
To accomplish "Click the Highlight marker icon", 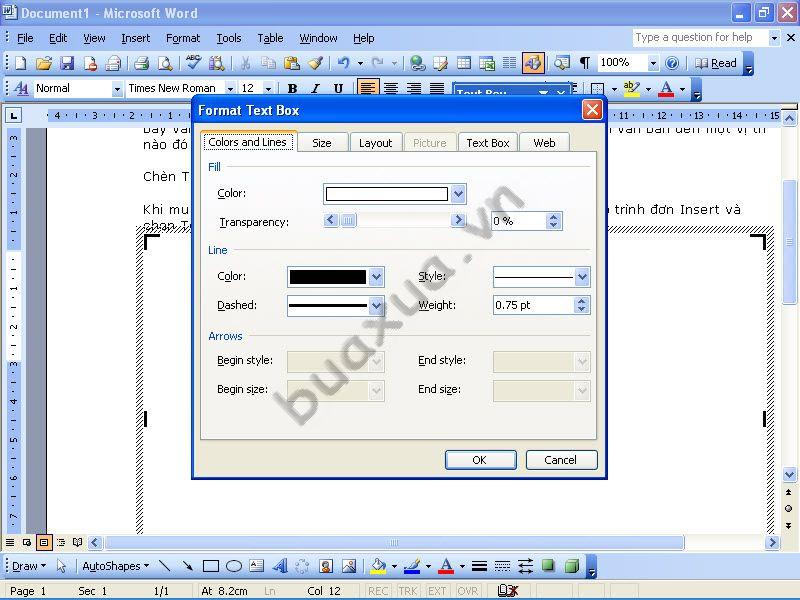I will click(632, 88).
